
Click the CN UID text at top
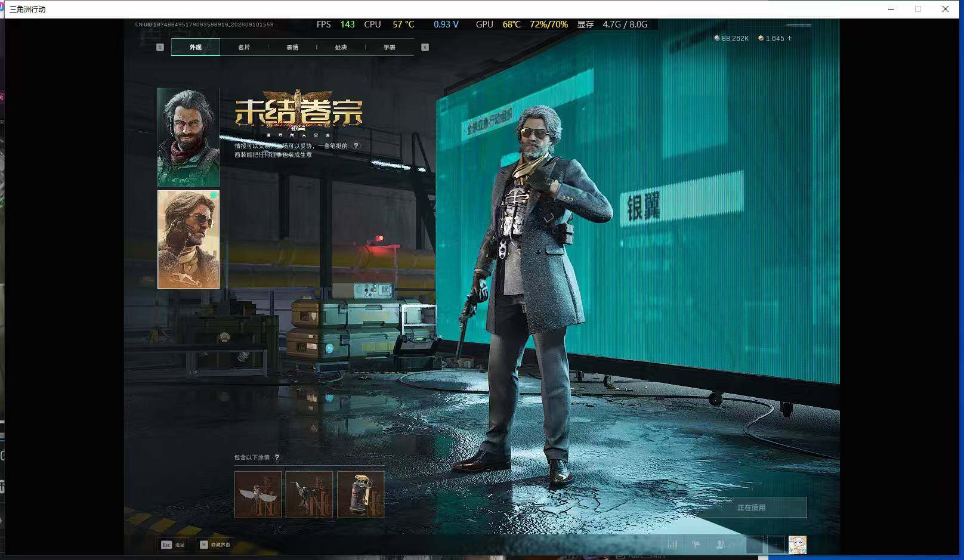coord(204,24)
